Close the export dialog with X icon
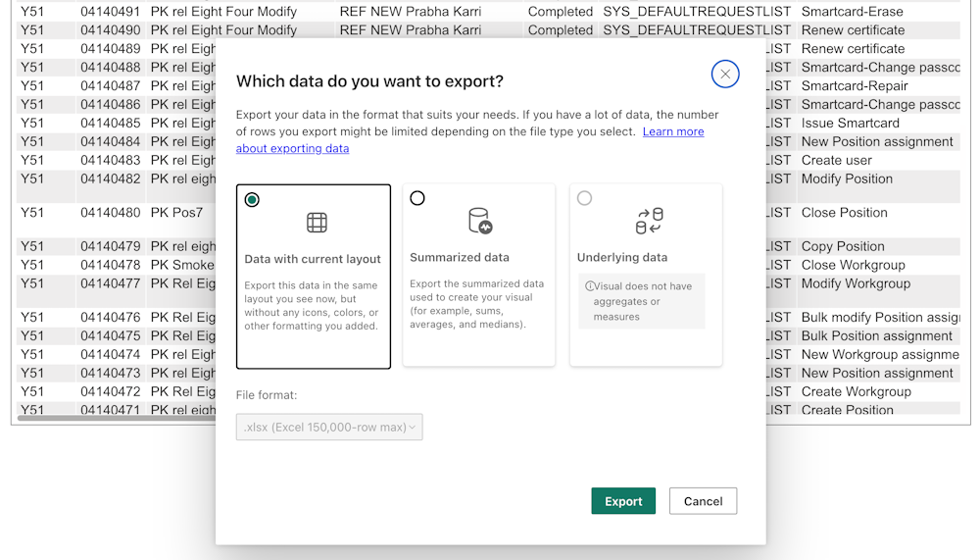Image resolution: width=980 pixels, height=560 pixels. pyautogui.click(x=725, y=74)
